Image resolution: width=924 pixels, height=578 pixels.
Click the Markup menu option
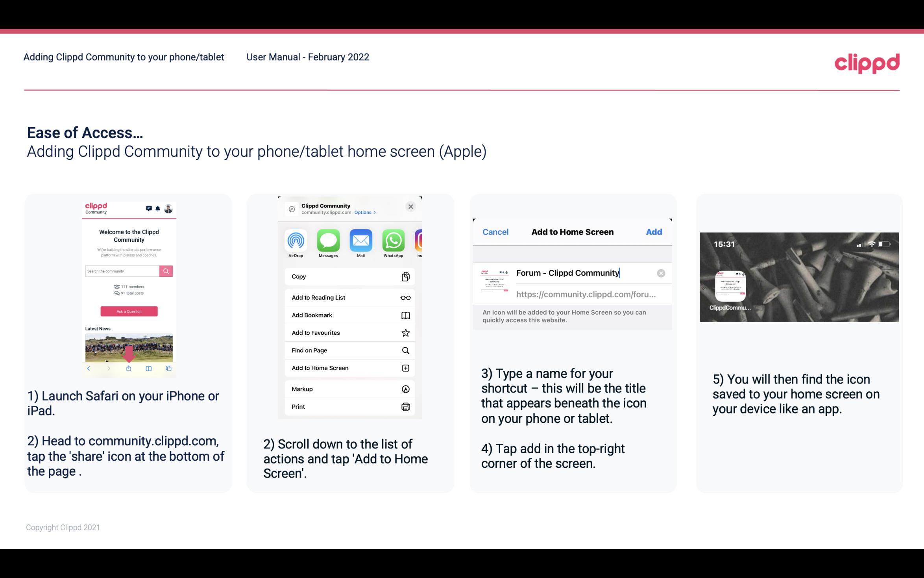349,389
